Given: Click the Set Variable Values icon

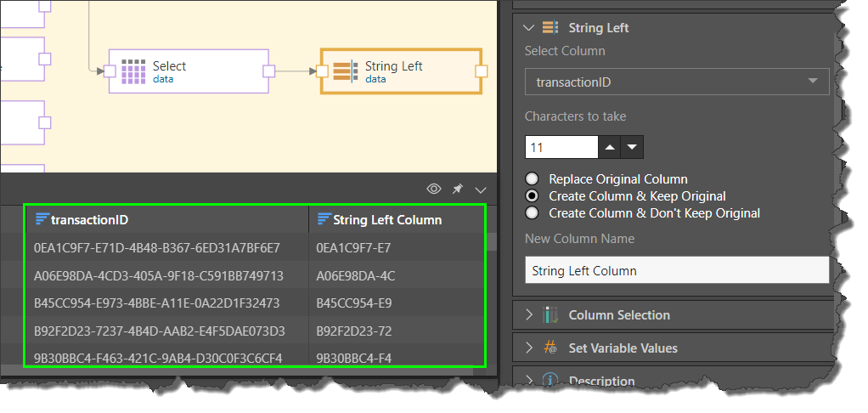Looking at the screenshot, I should 550,348.
